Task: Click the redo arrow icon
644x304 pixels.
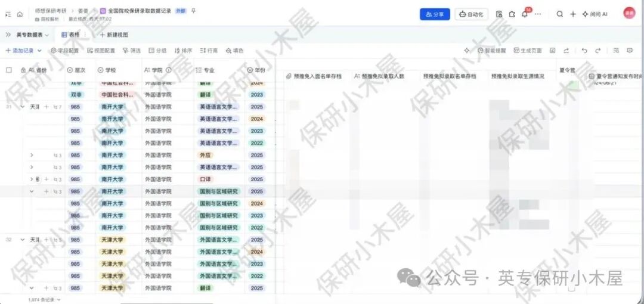Action: [x=597, y=51]
